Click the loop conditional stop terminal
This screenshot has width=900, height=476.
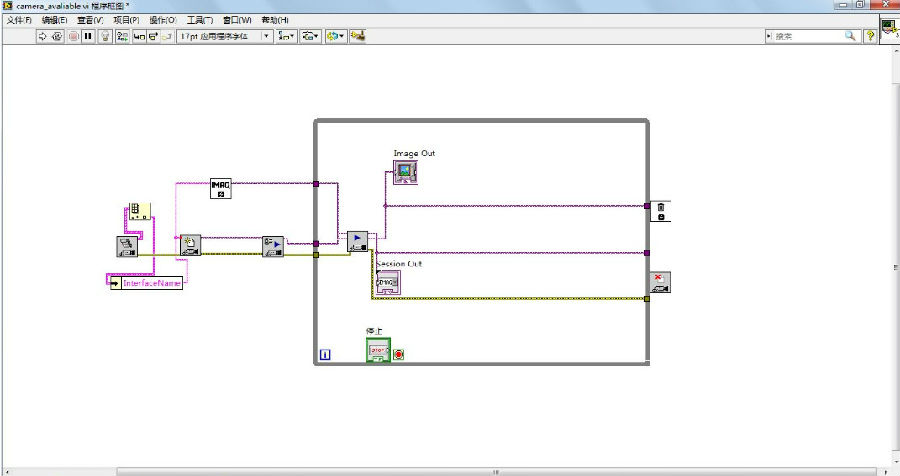398,354
